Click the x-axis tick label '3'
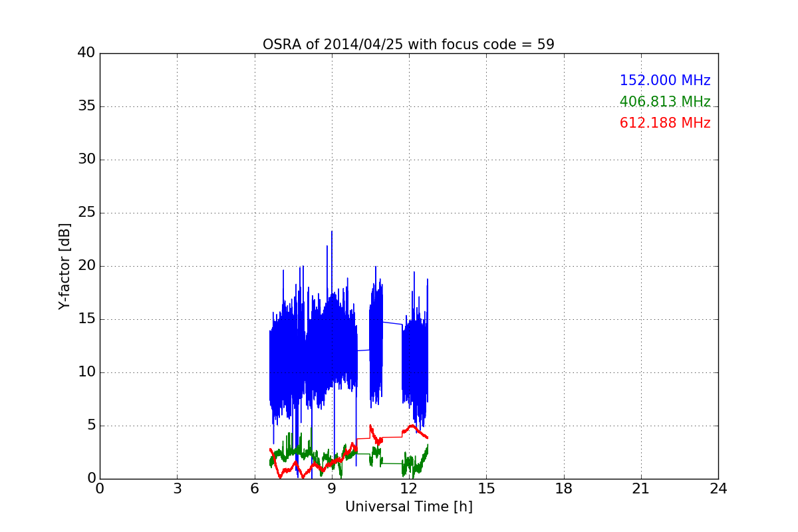Image resolution: width=798 pixels, height=532 pixels. click(x=177, y=489)
